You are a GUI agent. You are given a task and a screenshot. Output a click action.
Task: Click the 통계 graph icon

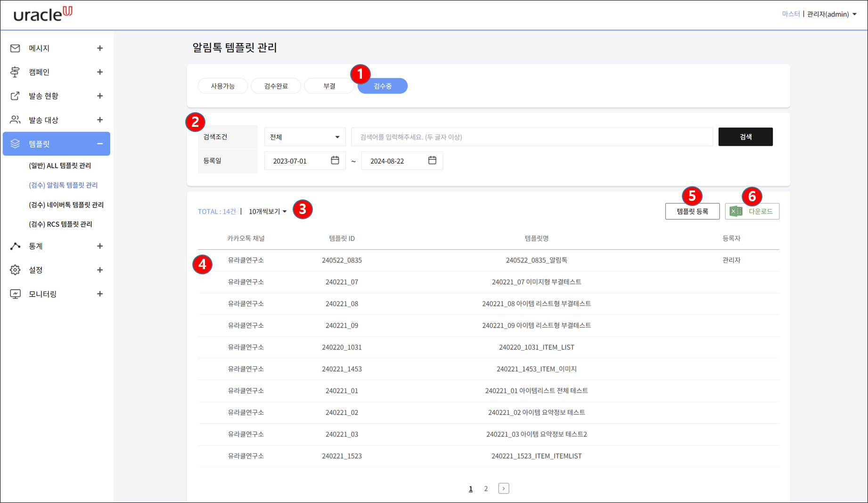[x=15, y=246]
